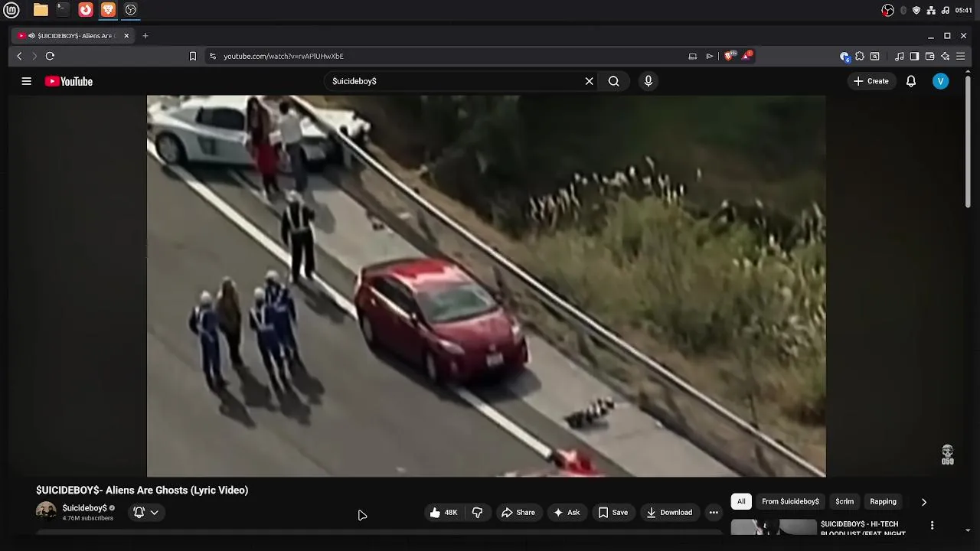Select the From $uicideboy$ chip

(x=790, y=502)
